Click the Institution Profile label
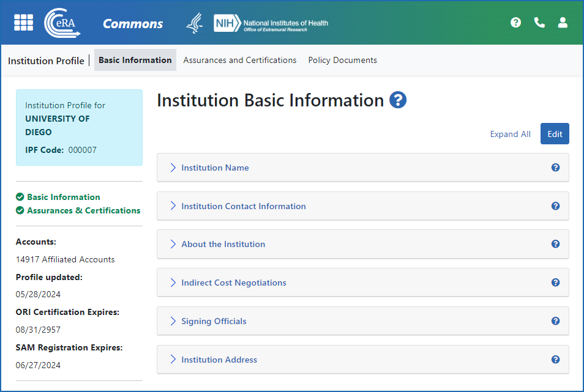Viewport: 584px width, 392px height. click(x=46, y=61)
